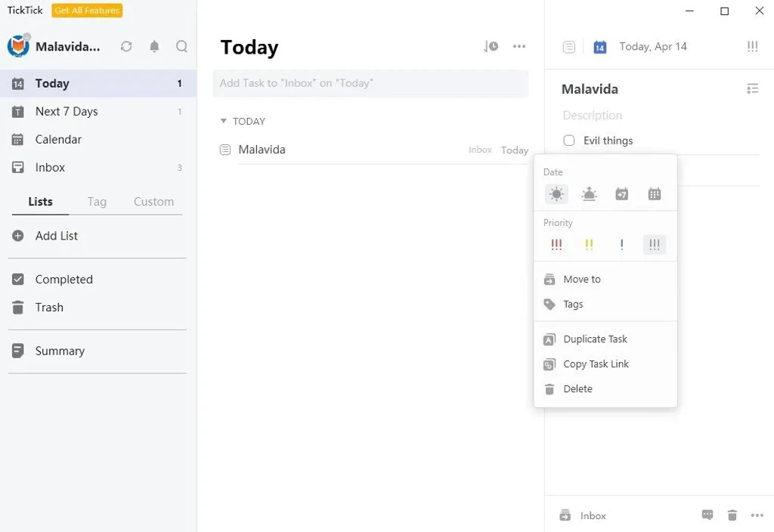Click the Inbox text at the bottom of the detail pane
The image size is (774, 532).
click(593, 515)
